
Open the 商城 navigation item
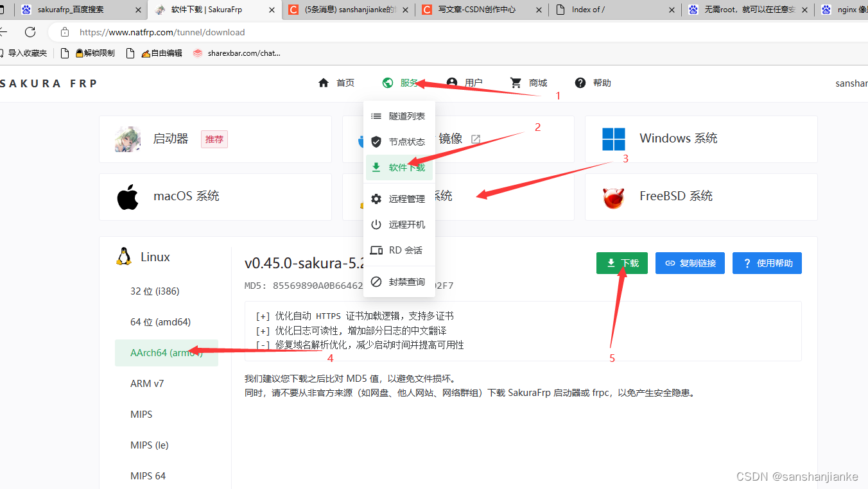(x=529, y=83)
